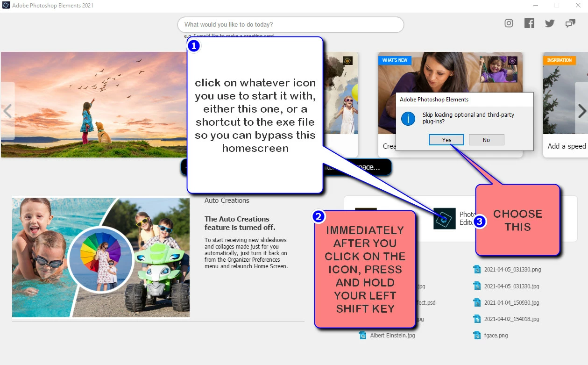Show next carousel cards with the right arrow
This screenshot has height=365, width=588.
click(x=581, y=111)
